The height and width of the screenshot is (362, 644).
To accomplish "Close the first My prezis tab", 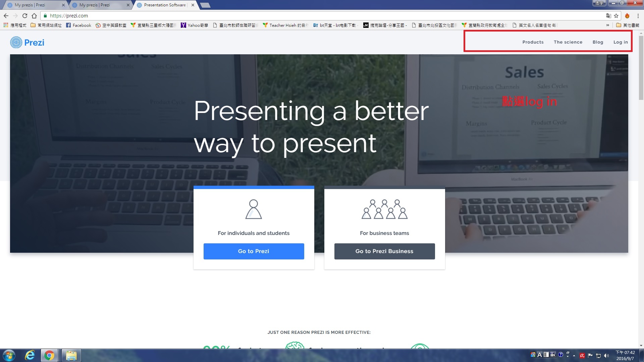I will [63, 5].
